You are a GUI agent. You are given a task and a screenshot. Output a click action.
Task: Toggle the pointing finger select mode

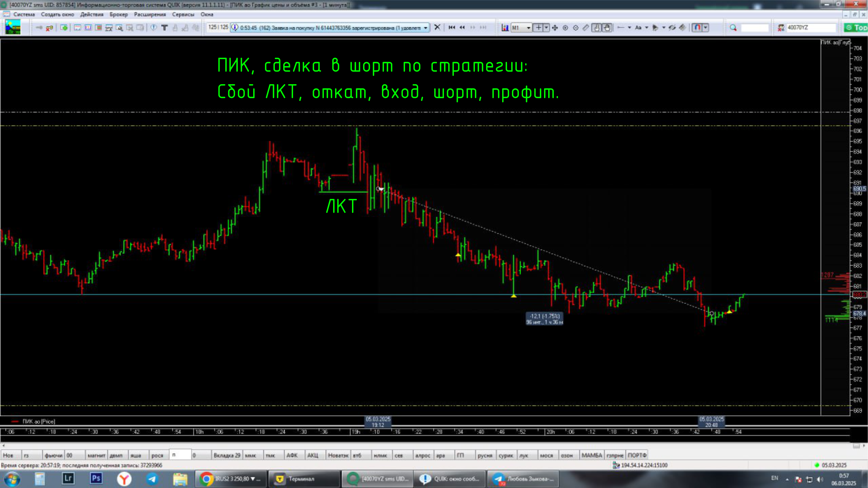pyautogui.click(x=597, y=28)
